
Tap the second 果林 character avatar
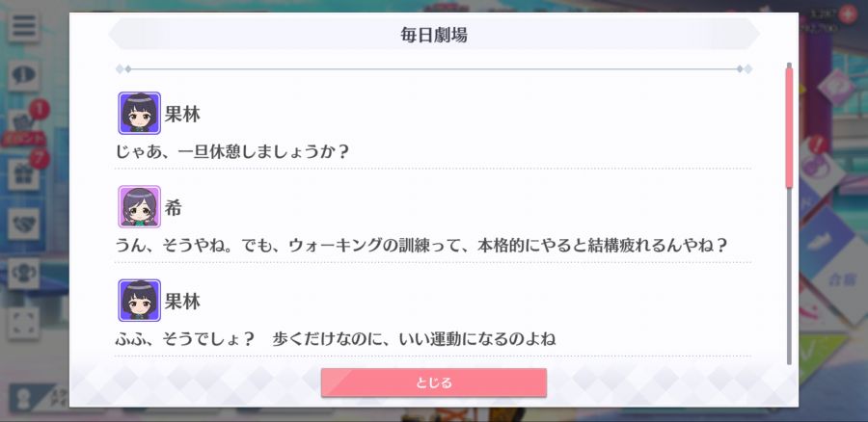click(140, 301)
